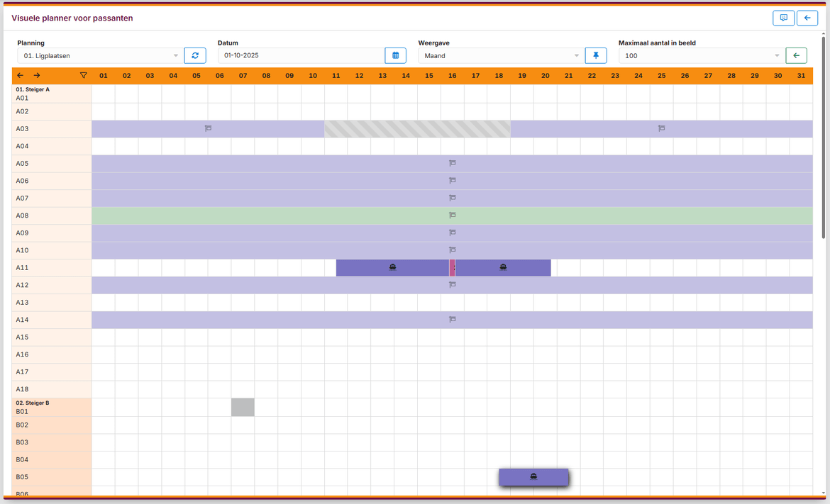Open the Planning dropdown showing 01. Ligplaatsen
The image size is (830, 504).
[99, 55]
